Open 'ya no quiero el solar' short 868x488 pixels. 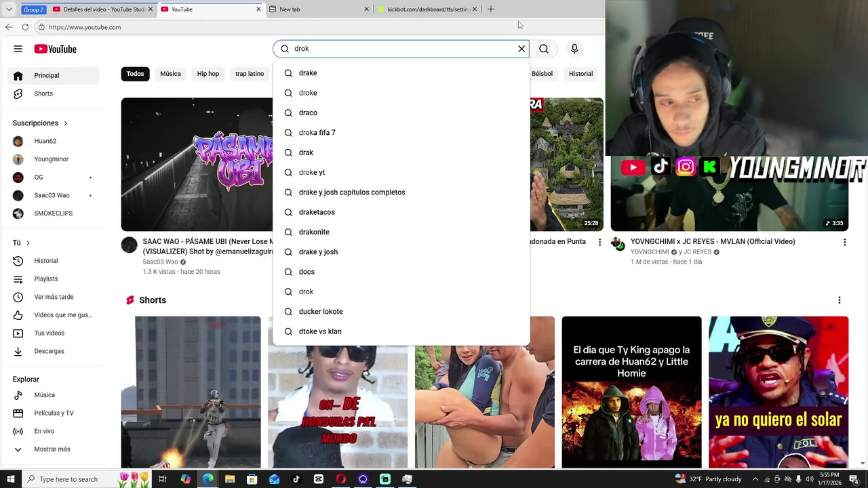click(x=778, y=392)
